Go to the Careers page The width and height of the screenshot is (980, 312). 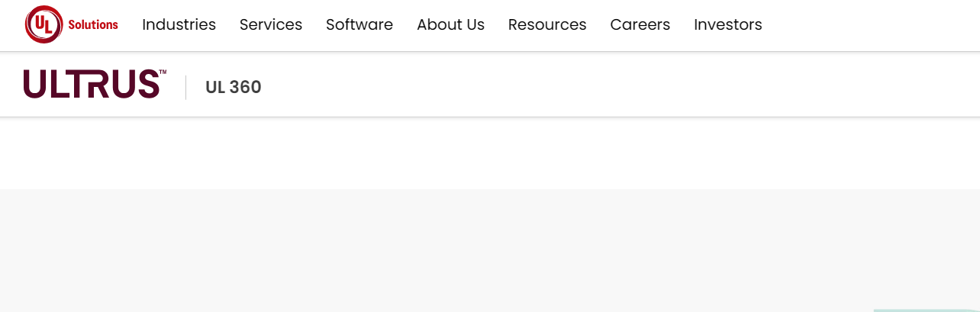pos(640,24)
